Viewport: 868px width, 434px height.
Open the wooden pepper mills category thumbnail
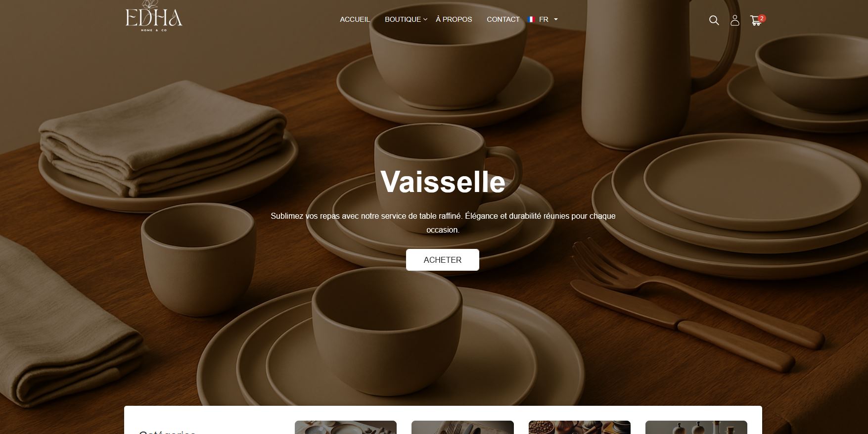pos(696,428)
